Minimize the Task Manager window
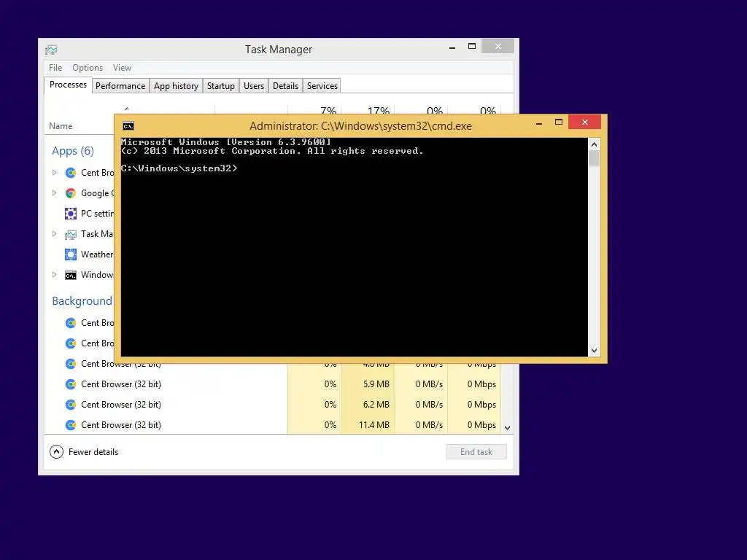The width and height of the screenshot is (747, 560). click(x=452, y=47)
